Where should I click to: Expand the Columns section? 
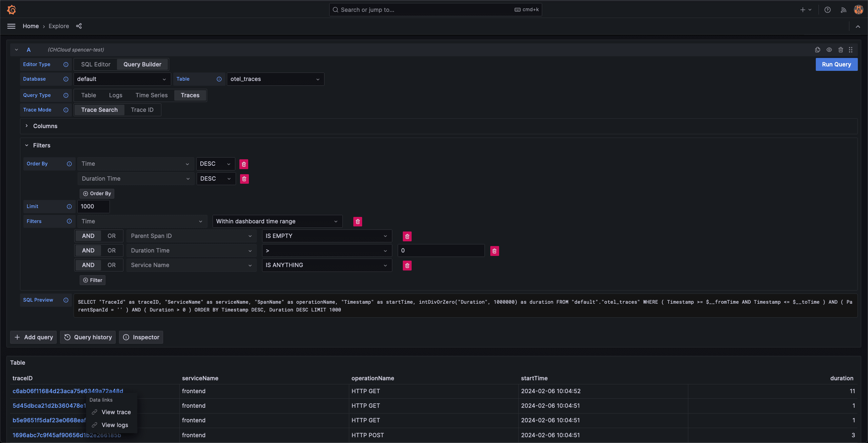pos(45,126)
